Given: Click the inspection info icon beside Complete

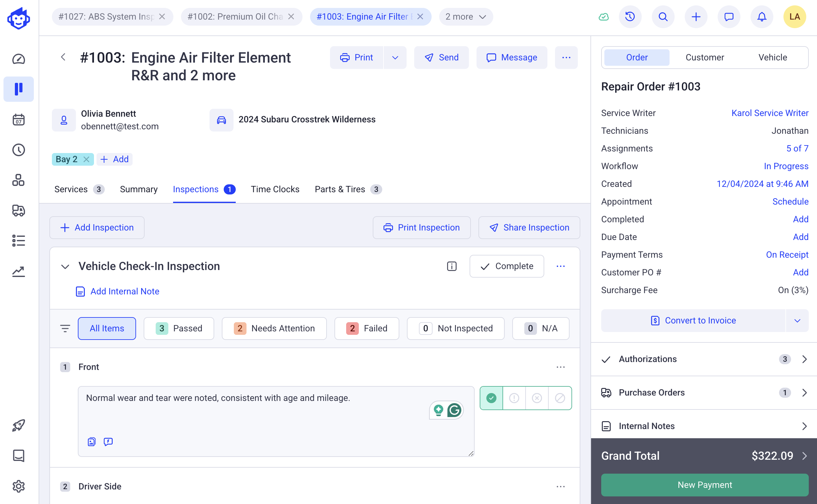Looking at the screenshot, I should (452, 266).
